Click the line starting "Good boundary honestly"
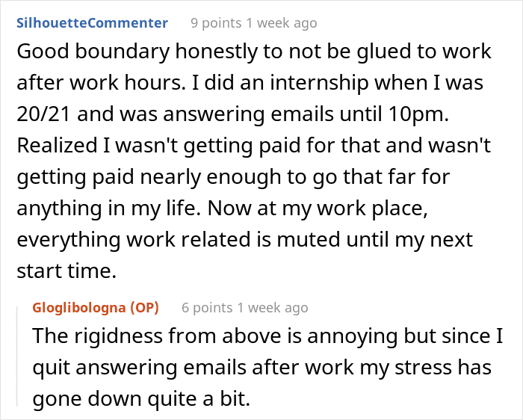Viewport: 523px width, 420px height. (253, 52)
